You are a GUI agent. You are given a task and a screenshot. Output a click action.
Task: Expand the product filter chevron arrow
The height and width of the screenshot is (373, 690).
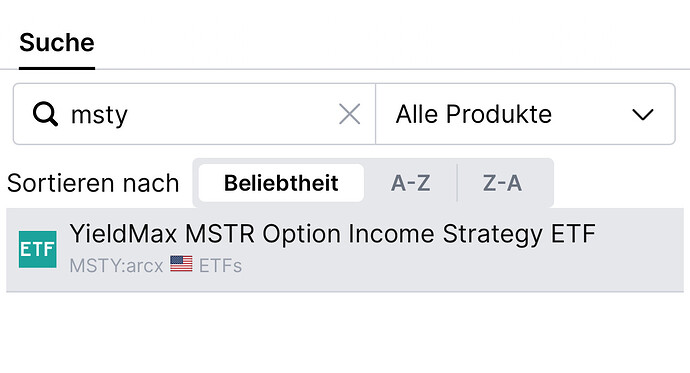[643, 115]
